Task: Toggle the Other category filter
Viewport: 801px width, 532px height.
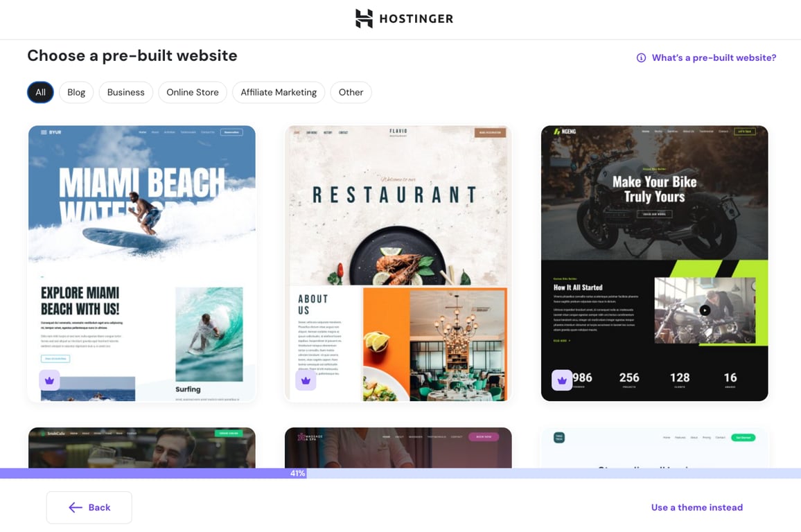Action: click(x=351, y=92)
